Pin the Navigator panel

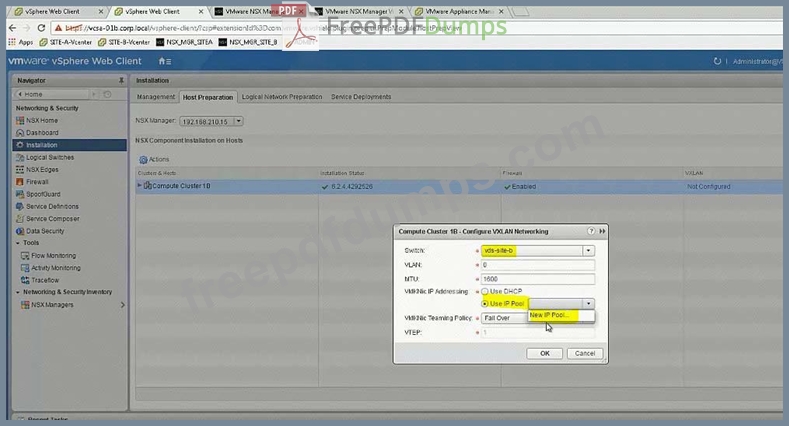click(x=121, y=80)
